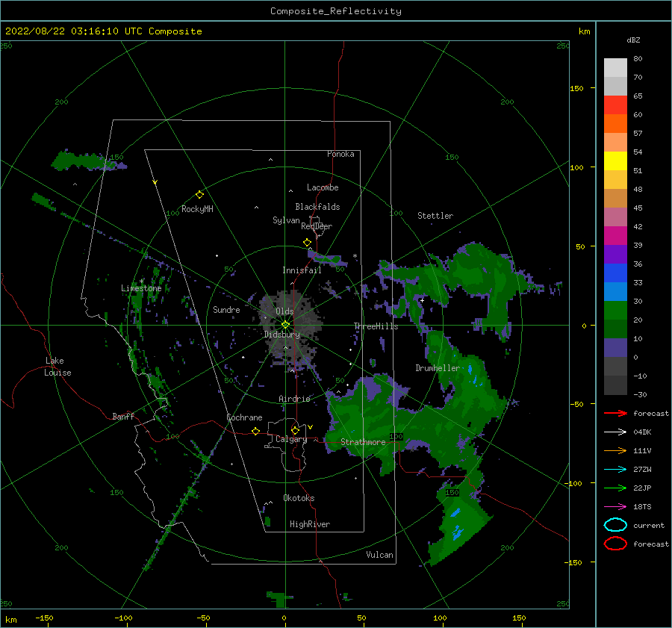This screenshot has height=628, width=672.
Task: Click the red forecast ellipse icon
Action: [615, 544]
